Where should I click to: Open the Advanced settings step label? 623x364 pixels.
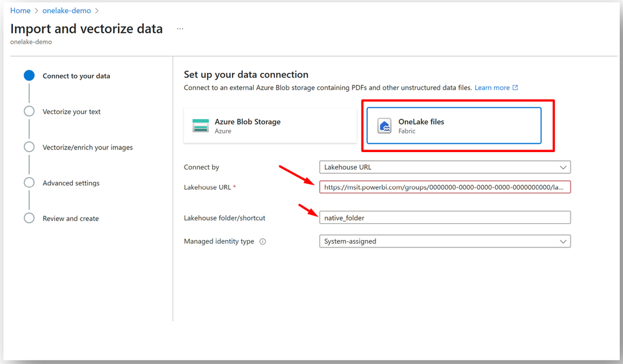[71, 183]
